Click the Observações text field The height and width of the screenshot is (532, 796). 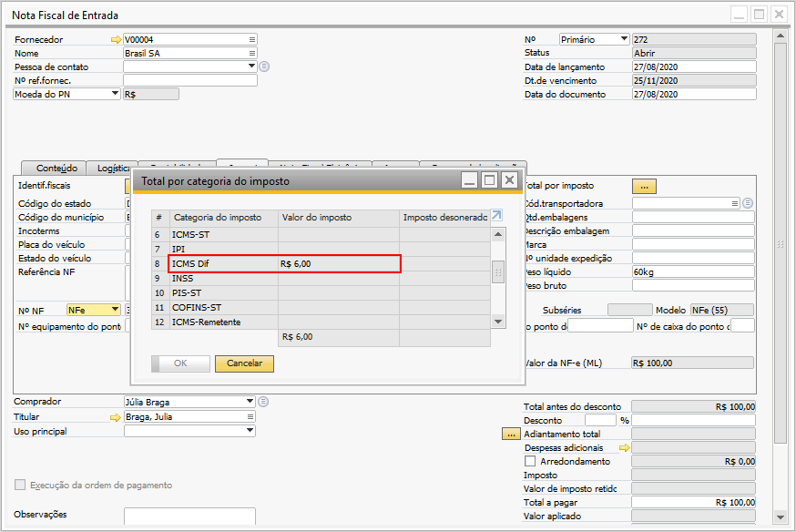click(x=189, y=517)
